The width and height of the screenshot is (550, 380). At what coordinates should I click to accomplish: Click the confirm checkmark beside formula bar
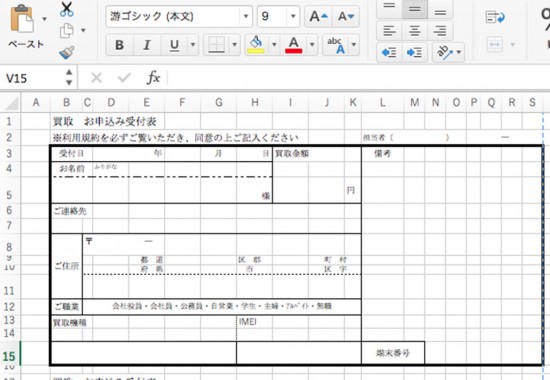click(124, 78)
